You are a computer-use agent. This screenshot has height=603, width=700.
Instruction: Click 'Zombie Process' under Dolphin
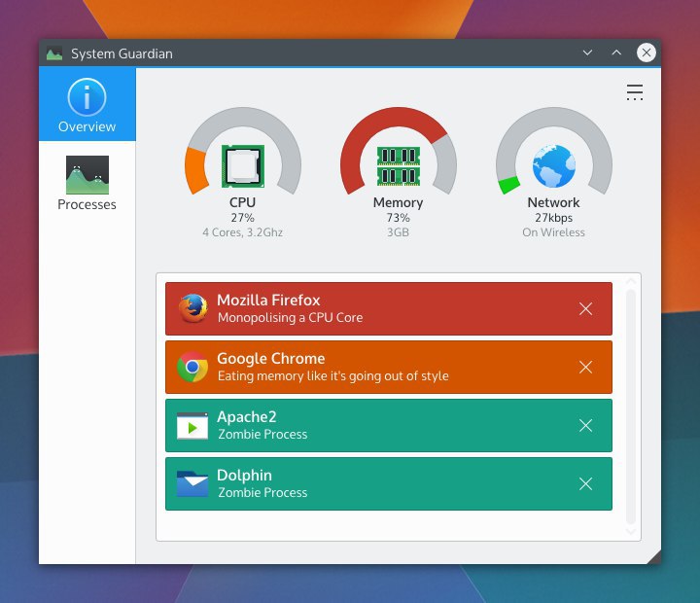click(x=262, y=493)
